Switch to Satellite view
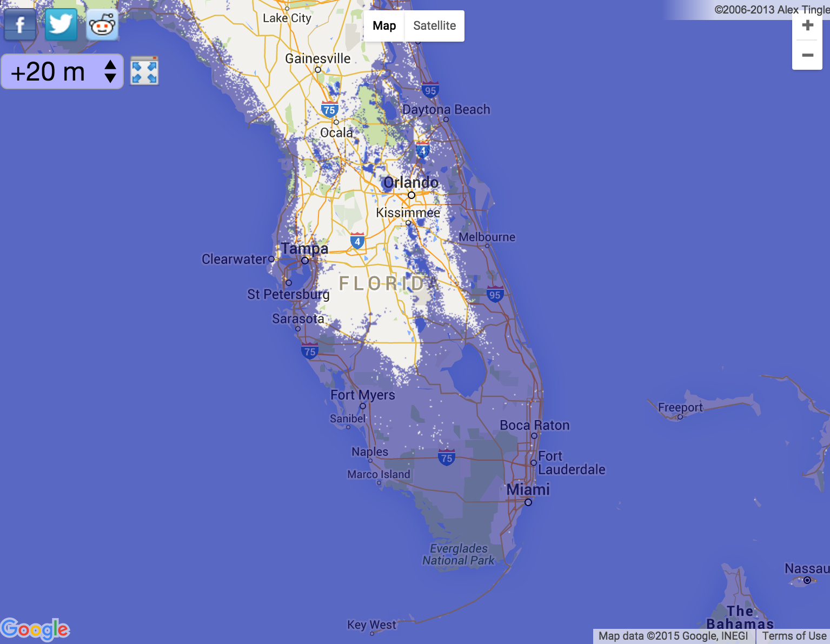 tap(434, 26)
